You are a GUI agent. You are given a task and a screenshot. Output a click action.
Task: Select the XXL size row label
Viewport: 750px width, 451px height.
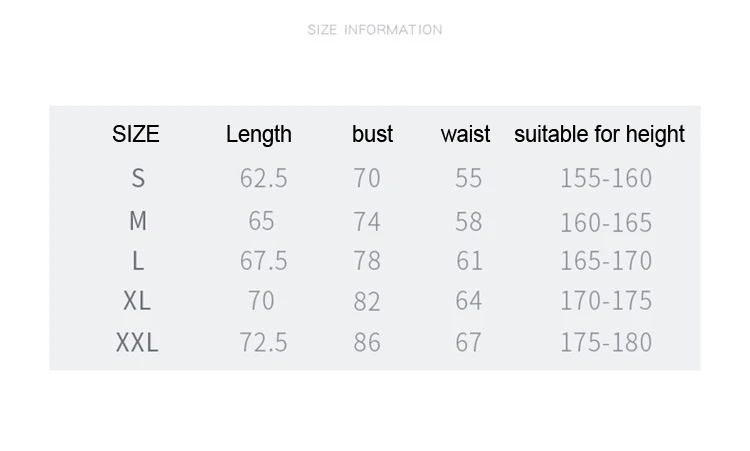pos(137,342)
